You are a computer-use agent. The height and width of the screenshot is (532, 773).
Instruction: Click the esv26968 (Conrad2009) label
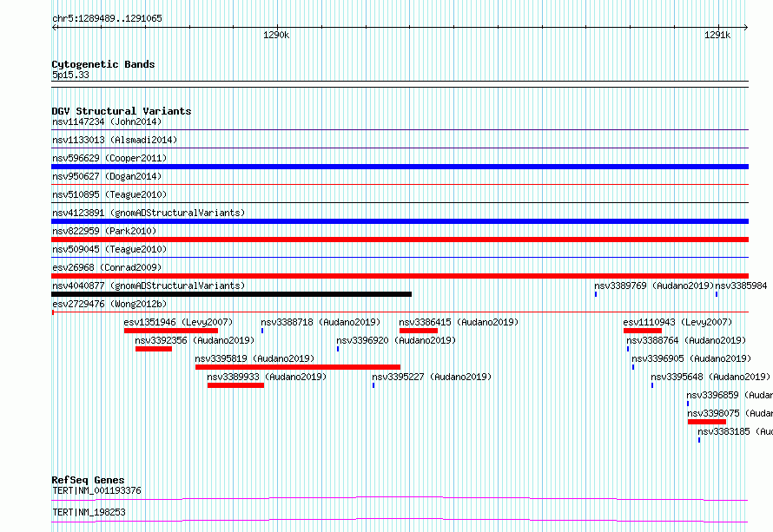pyautogui.click(x=107, y=267)
